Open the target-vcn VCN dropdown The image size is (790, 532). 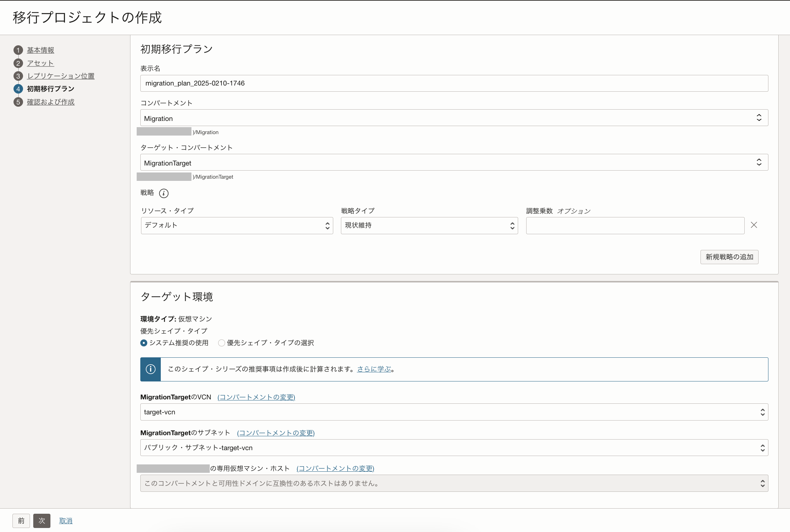pos(454,412)
